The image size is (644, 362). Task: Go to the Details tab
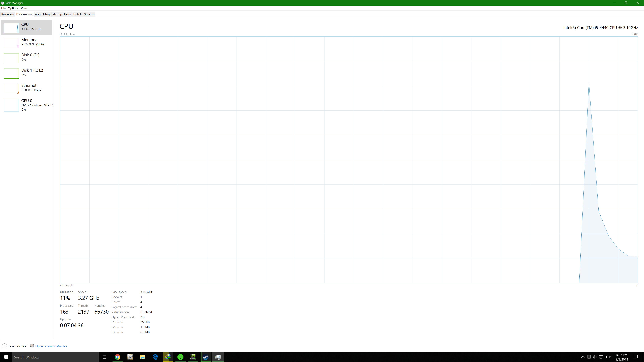click(77, 14)
